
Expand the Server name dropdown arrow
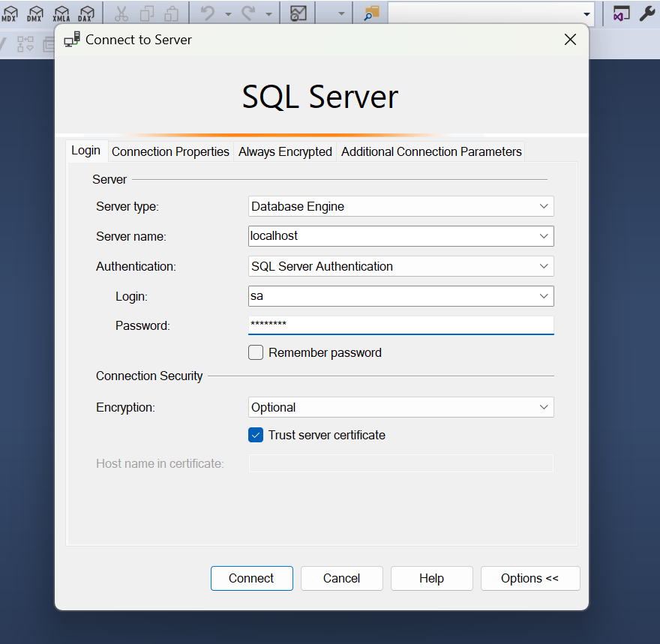click(x=544, y=236)
